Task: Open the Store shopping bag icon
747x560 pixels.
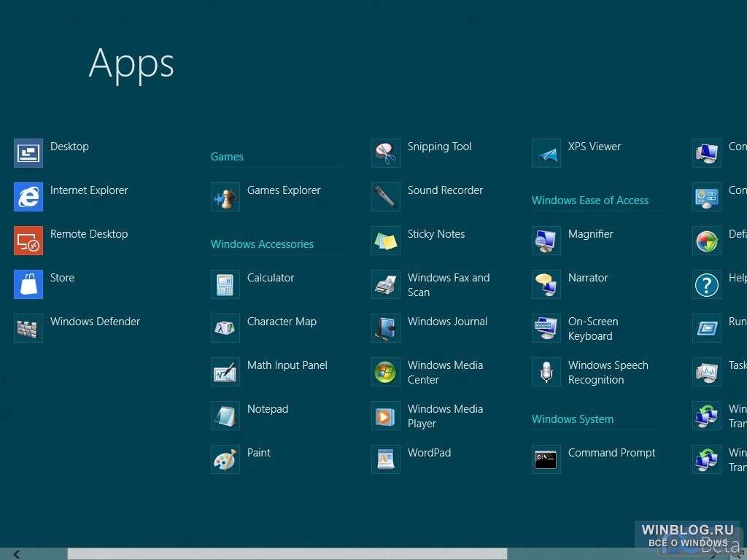Action: 28,284
